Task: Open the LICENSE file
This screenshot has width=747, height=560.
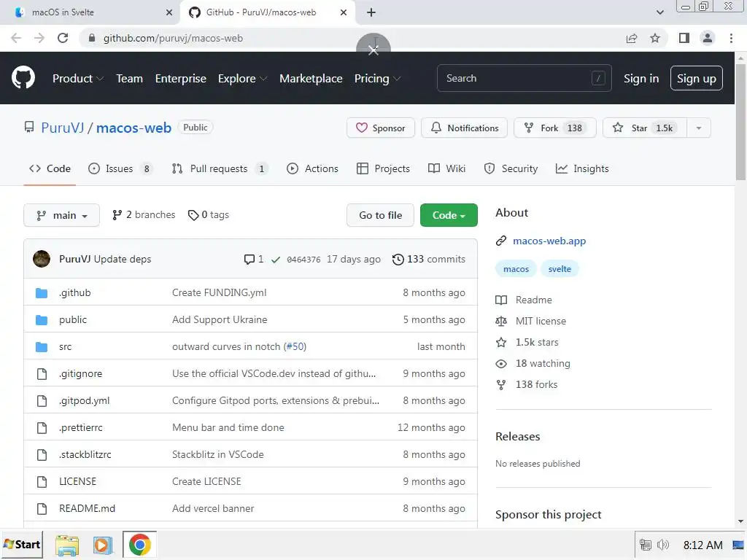Action: tap(77, 481)
